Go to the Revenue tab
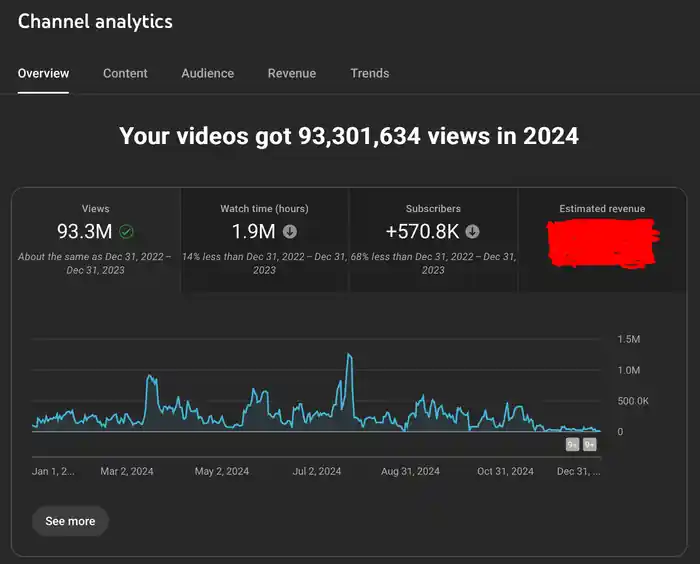 click(292, 73)
